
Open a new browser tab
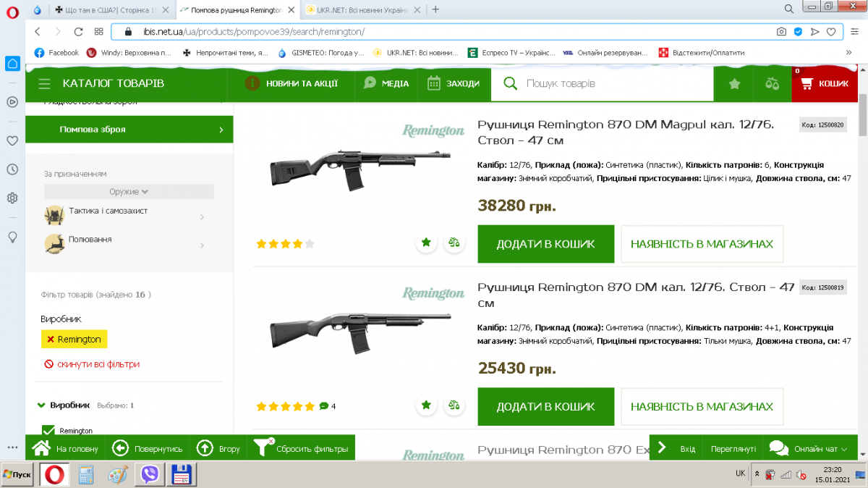(435, 9)
